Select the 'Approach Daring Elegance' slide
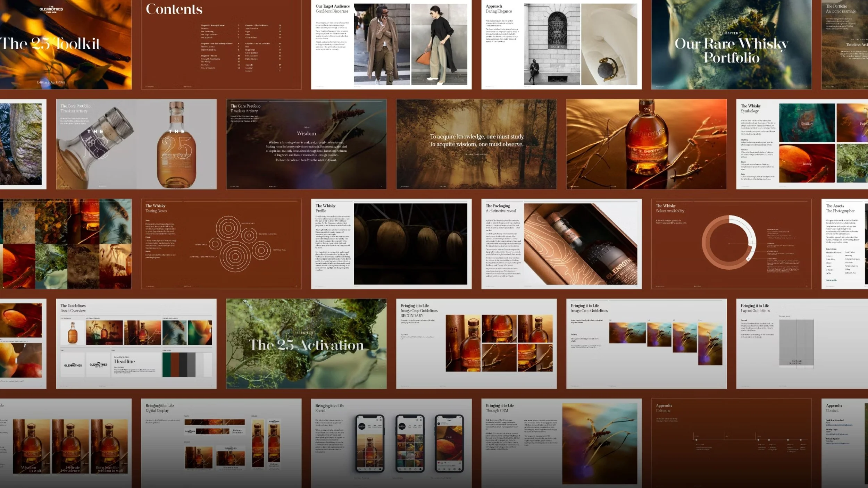The height and width of the screenshot is (488, 868). (x=561, y=44)
